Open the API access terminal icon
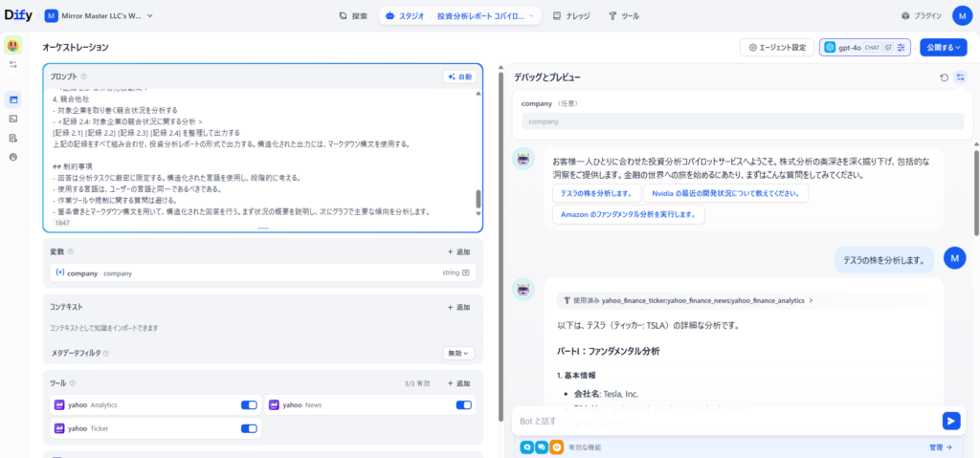This screenshot has width=980, height=458. pos(13,119)
